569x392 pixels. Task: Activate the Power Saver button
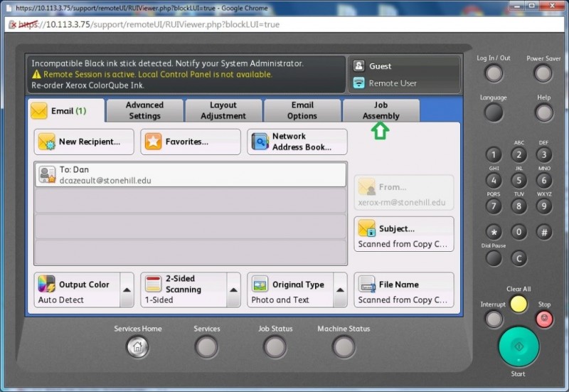click(543, 73)
